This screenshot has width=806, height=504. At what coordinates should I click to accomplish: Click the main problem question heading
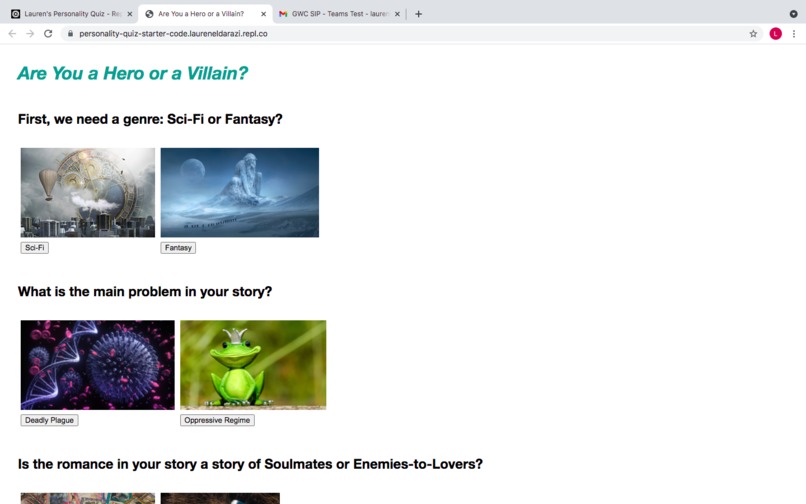145,292
